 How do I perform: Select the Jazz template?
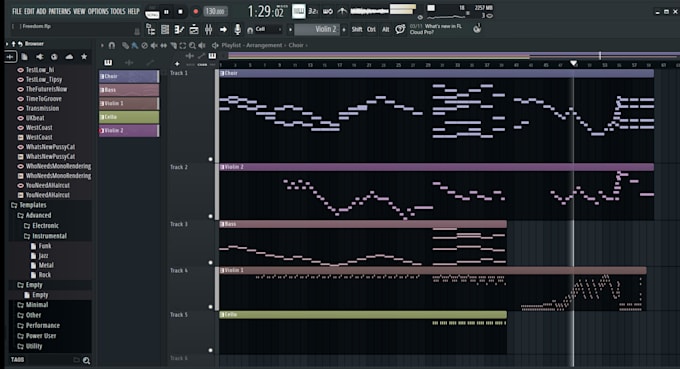click(43, 256)
